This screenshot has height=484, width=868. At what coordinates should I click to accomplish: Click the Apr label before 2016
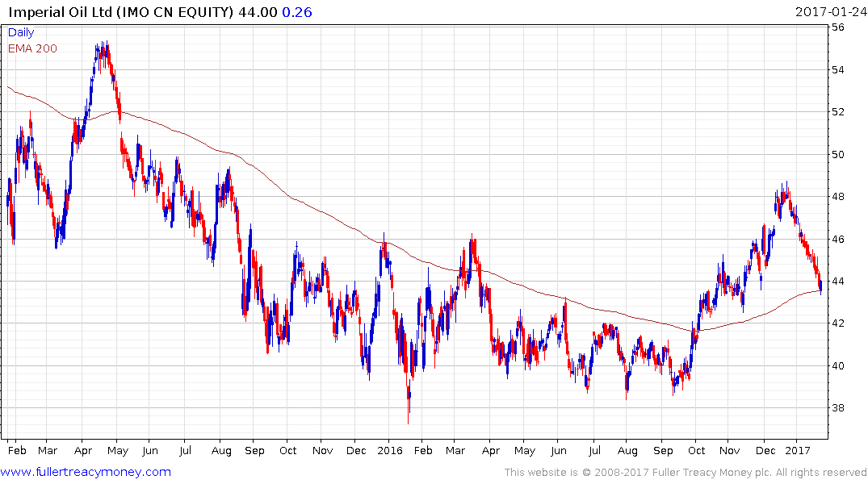83,451
